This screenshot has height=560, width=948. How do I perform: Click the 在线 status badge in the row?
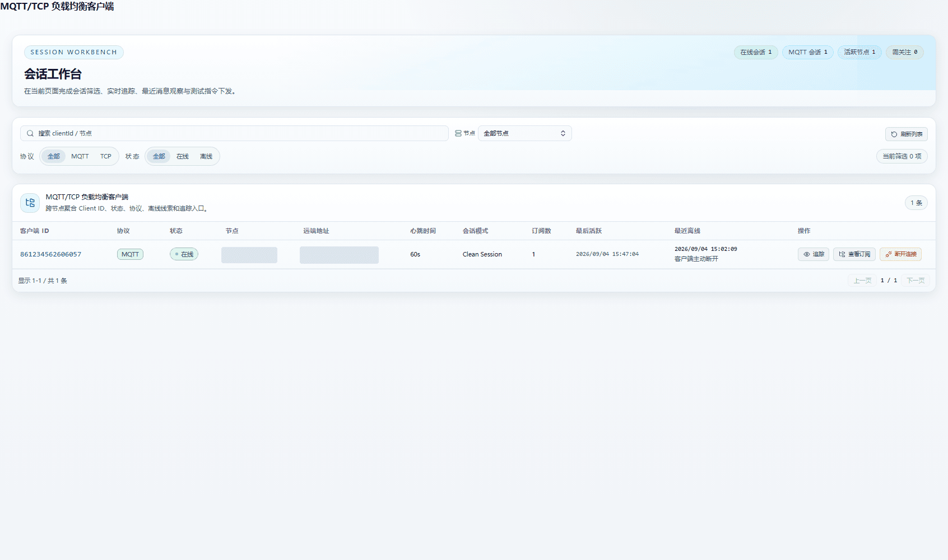[184, 254]
